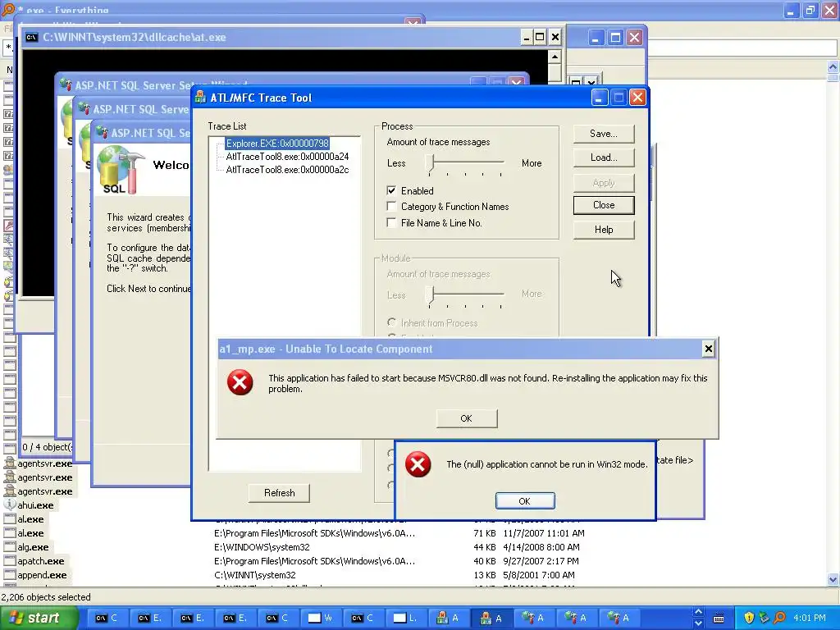Click the 9/27/2007 2:17 PM date cell
The width and height of the screenshot is (840, 630).
tap(541, 561)
